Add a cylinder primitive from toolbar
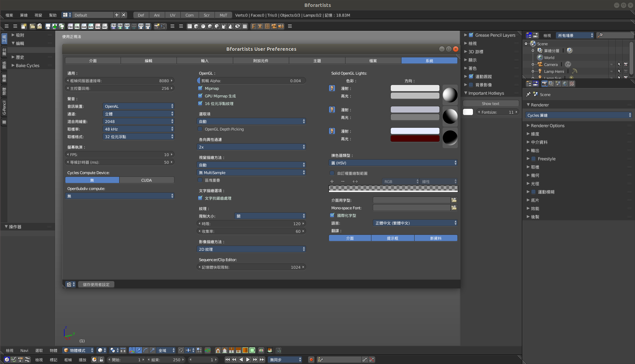Viewport: 635px width, 364px height. click(x=224, y=26)
